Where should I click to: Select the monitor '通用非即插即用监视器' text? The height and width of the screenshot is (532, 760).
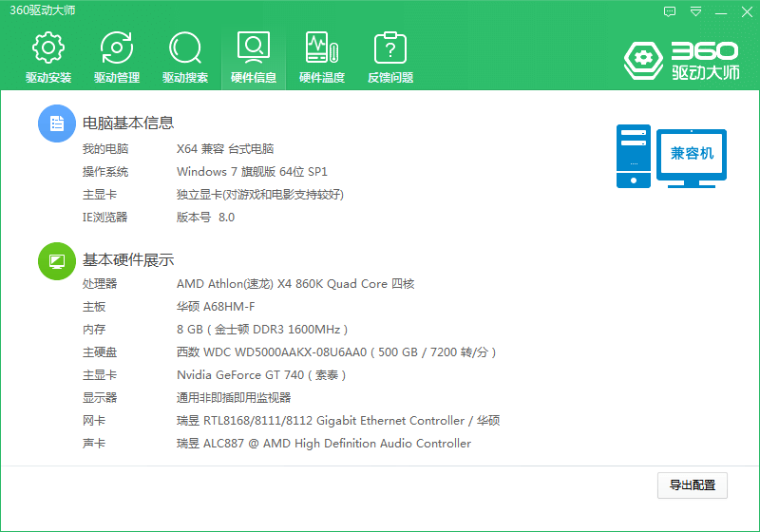point(234,398)
